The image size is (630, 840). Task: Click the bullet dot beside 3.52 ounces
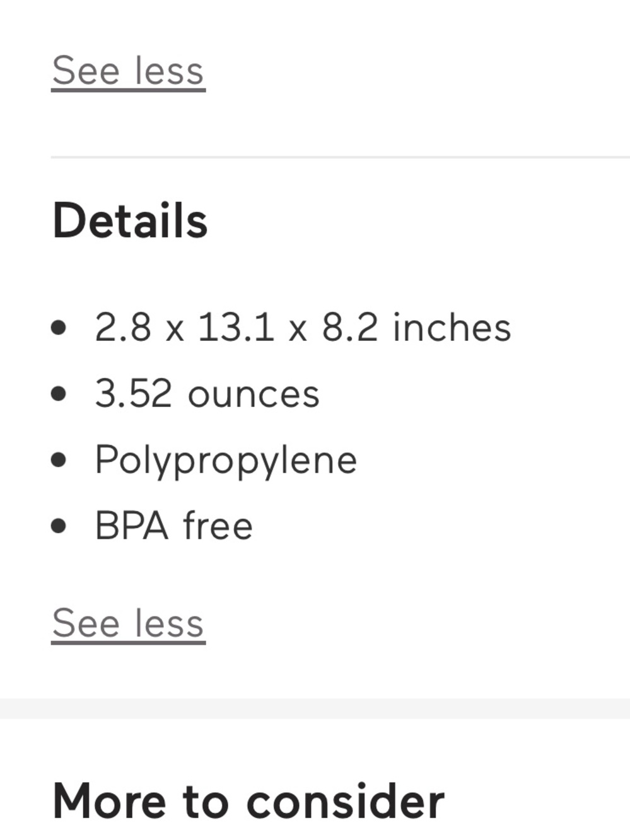coord(59,394)
